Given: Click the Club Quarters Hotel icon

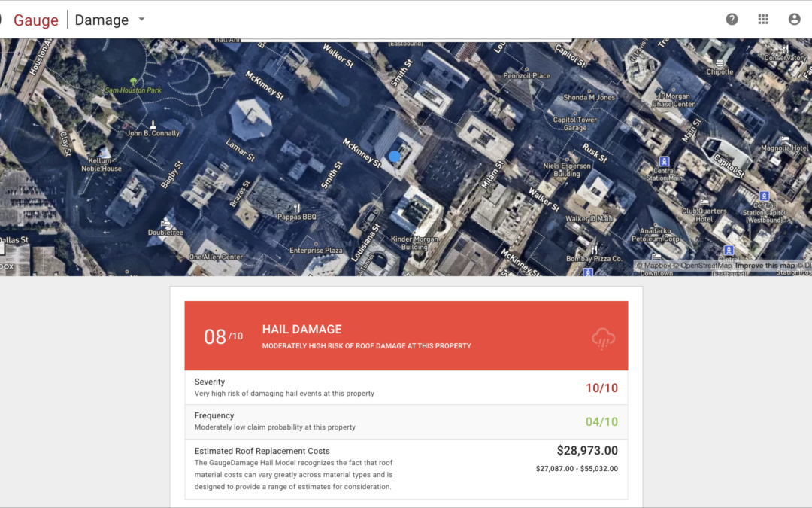Looking at the screenshot, I should (x=704, y=202).
